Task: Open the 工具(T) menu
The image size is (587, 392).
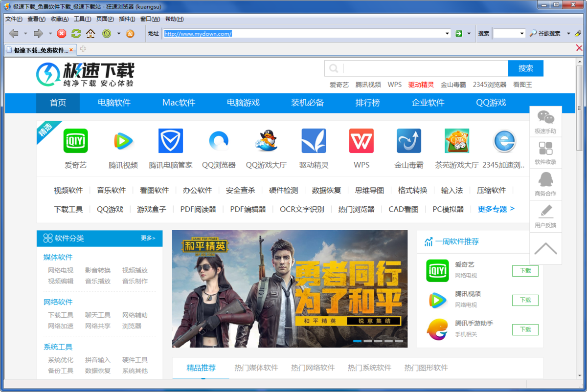Action: coord(82,19)
